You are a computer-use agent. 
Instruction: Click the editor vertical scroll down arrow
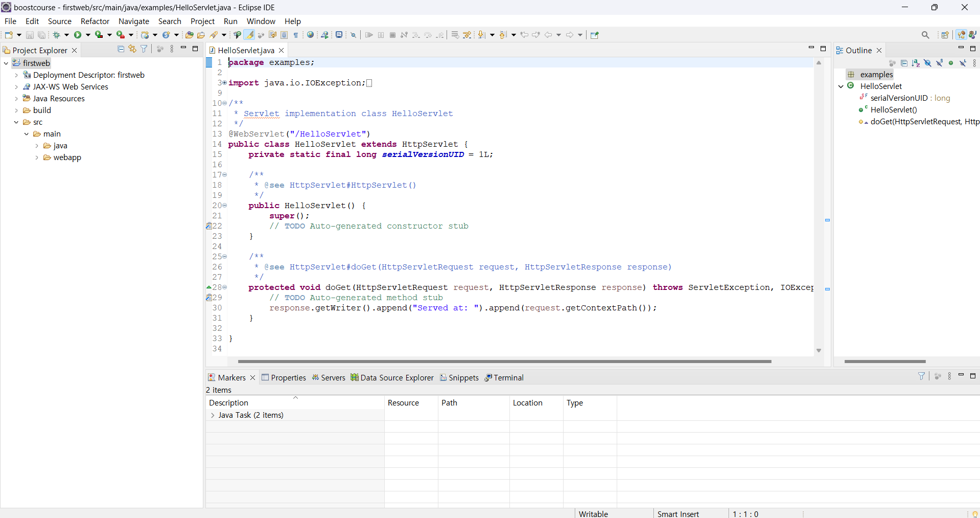tap(819, 351)
